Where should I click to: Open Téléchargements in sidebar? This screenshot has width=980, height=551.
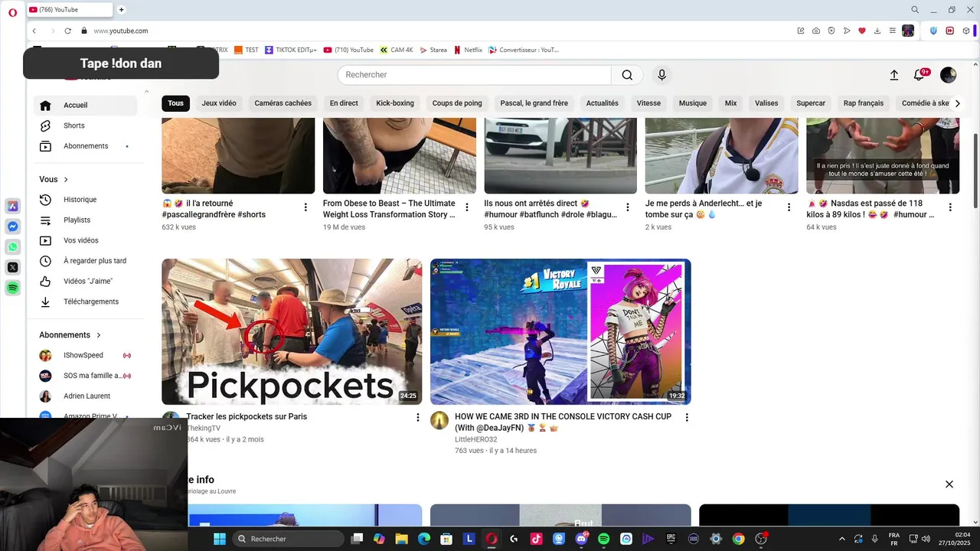(86, 302)
